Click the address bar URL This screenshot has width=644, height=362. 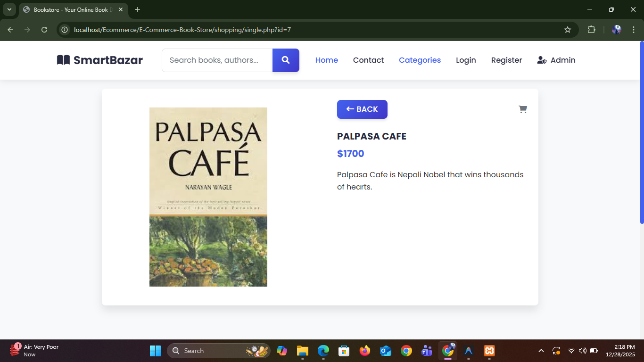pos(182,30)
